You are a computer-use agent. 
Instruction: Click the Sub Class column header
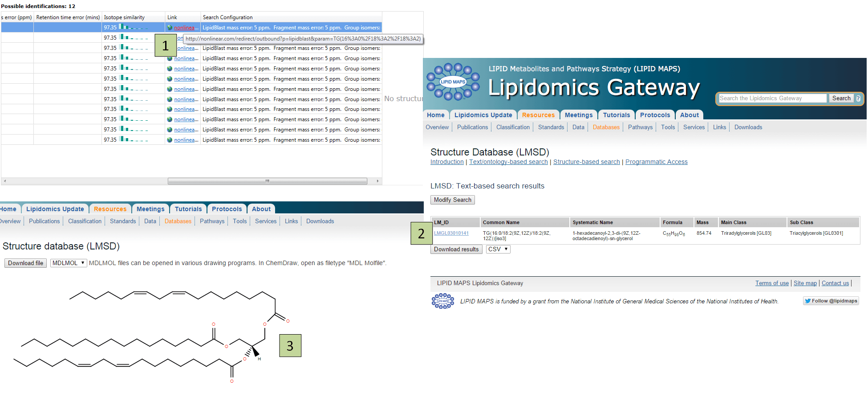[823, 223]
